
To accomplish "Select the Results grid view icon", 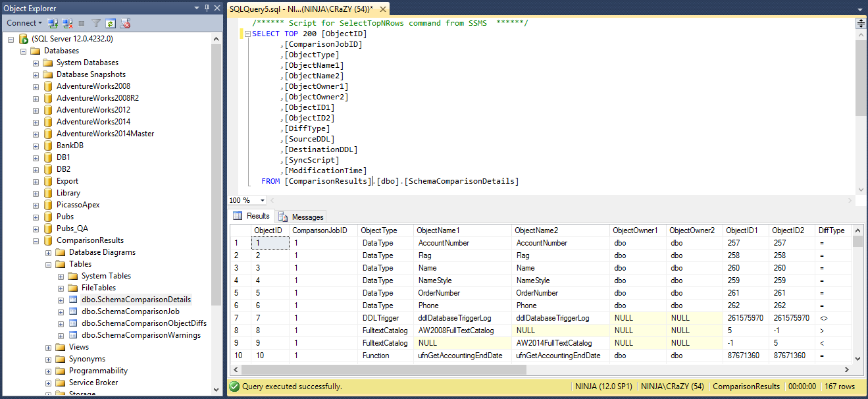I will [x=238, y=216].
